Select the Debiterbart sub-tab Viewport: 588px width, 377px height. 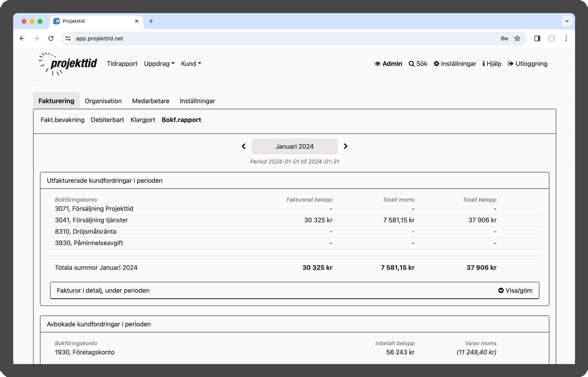coord(107,120)
